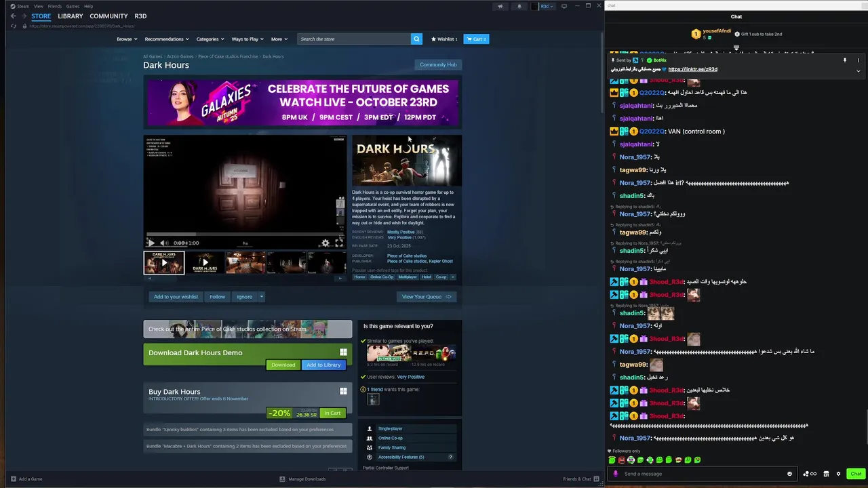The width and height of the screenshot is (868, 488).
Task: Click the Galaxies Autumn 25 banner
Action: [302, 103]
